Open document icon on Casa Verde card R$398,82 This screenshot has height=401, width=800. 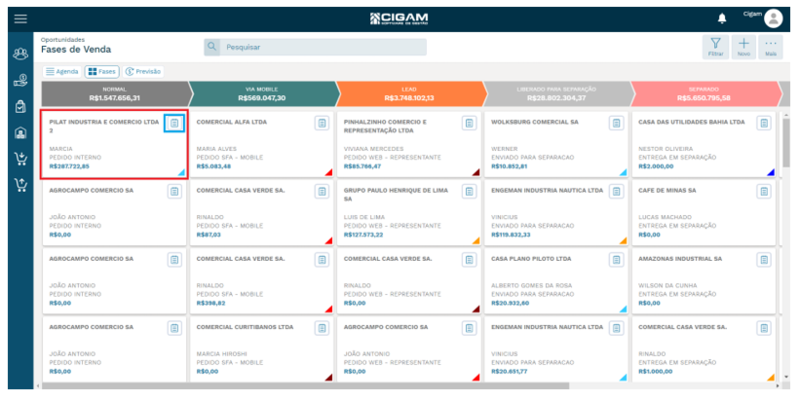(x=322, y=260)
